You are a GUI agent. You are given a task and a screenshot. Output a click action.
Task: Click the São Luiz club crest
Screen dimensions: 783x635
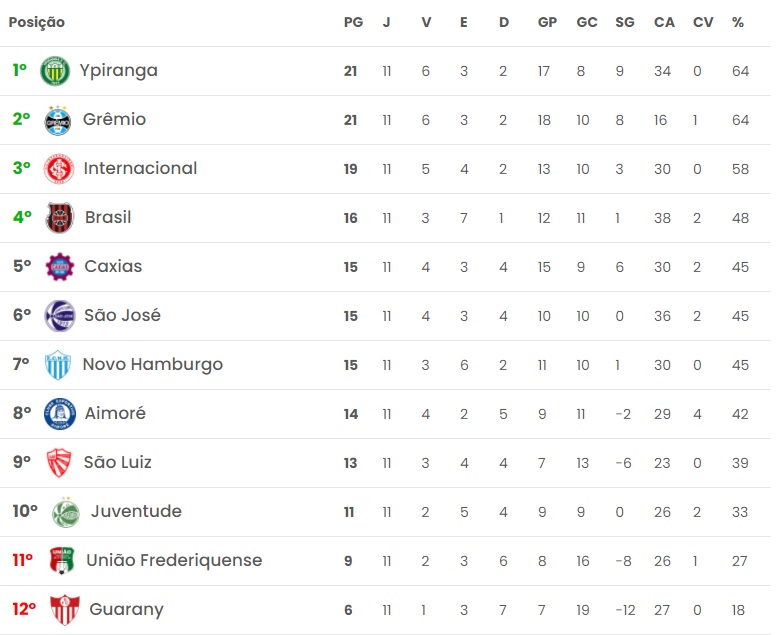[59, 463]
